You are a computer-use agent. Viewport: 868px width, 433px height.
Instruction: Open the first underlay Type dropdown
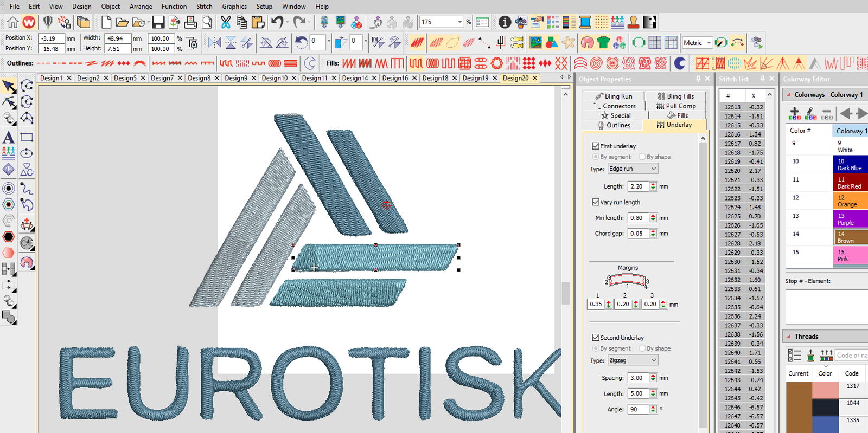pos(633,169)
